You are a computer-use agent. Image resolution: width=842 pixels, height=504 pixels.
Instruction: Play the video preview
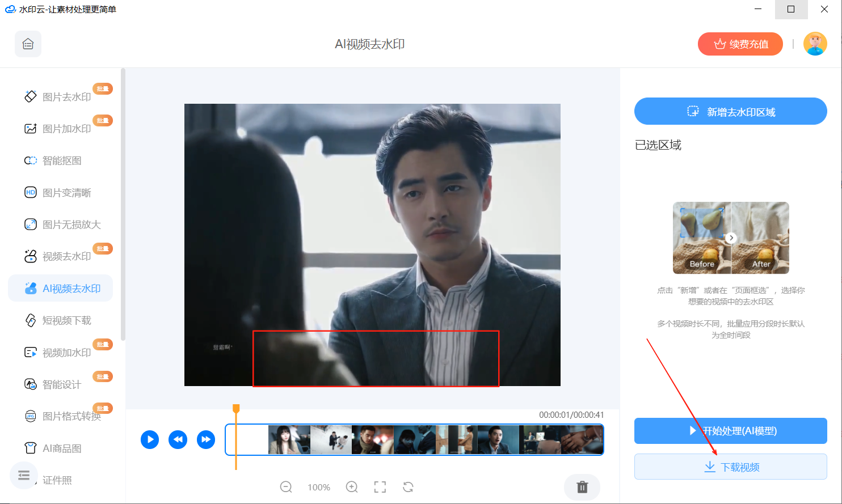click(150, 439)
